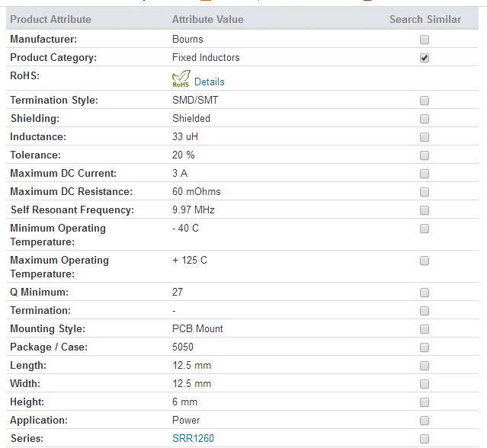Click the Manufacturer: label
This screenshot has height=448, width=487.
click(x=43, y=39)
